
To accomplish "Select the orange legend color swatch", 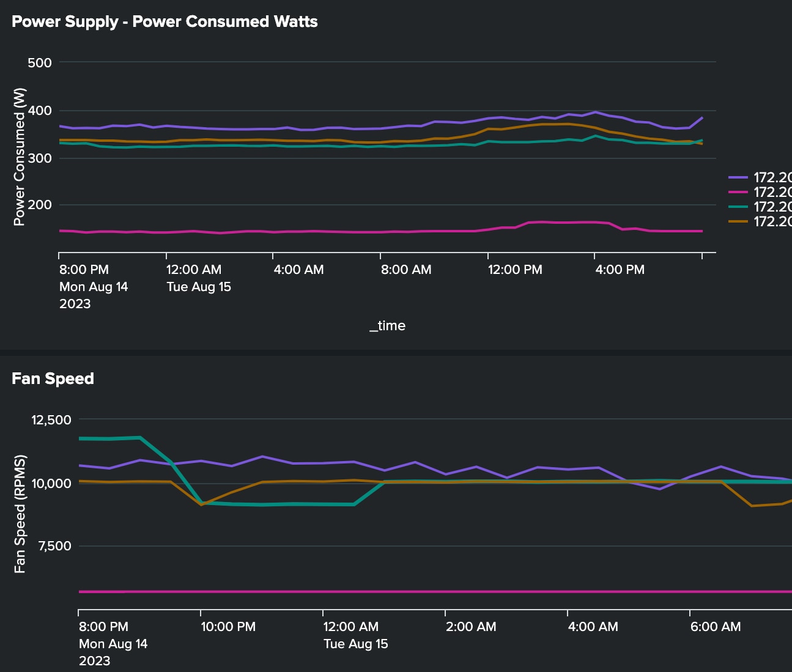I will pyautogui.click(x=738, y=221).
